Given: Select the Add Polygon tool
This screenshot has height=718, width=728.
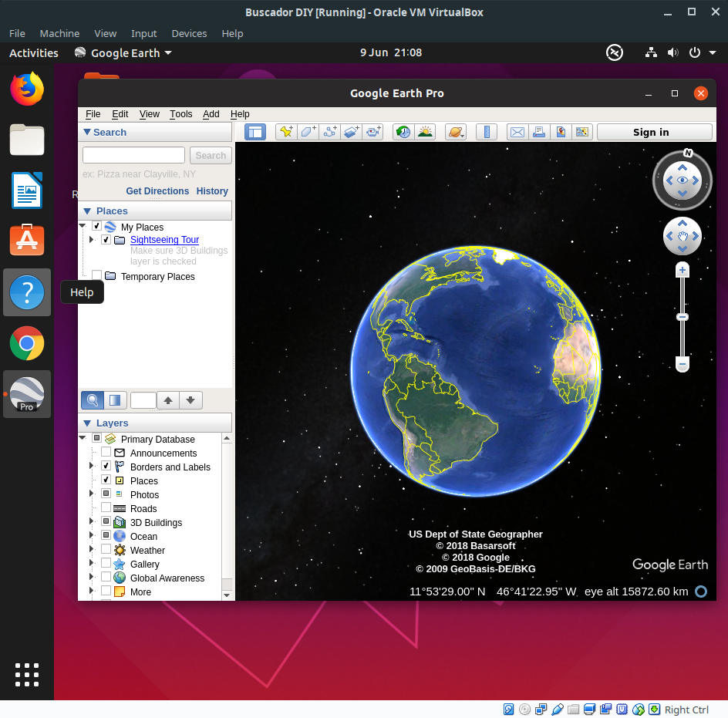Looking at the screenshot, I should coord(308,132).
